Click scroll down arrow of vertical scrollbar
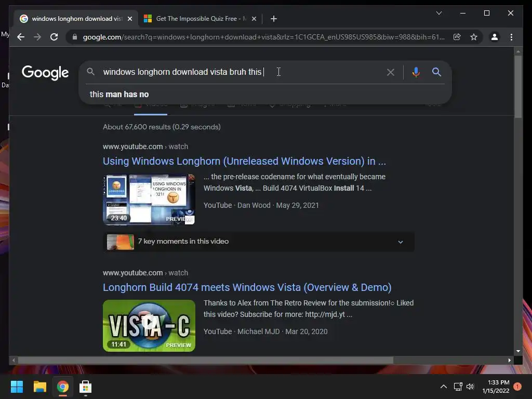 pos(518,351)
